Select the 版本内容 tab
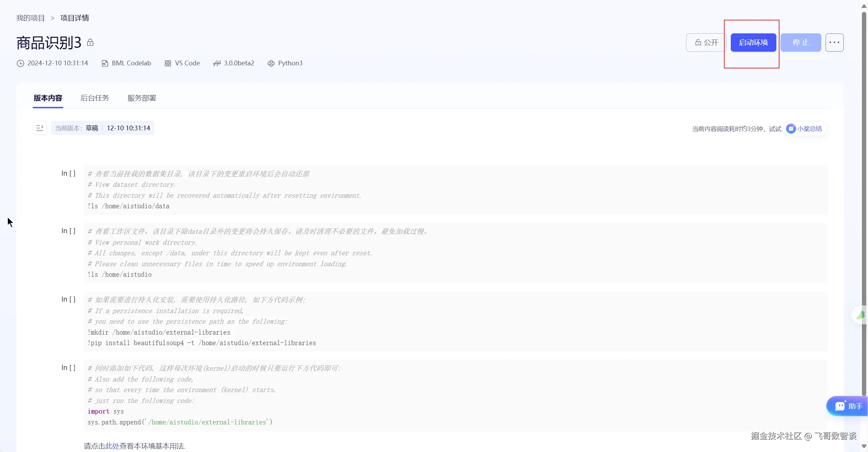 click(x=48, y=98)
